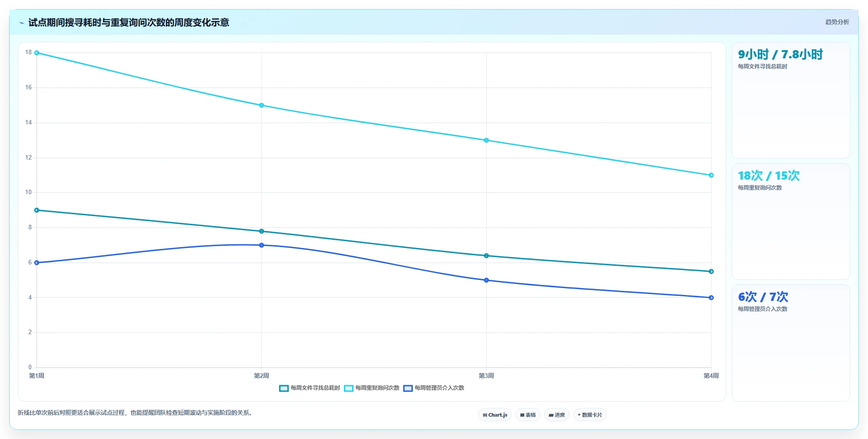
Task: Click the 13 data point of 重复询问次数 at 第3周
Action: coord(486,140)
